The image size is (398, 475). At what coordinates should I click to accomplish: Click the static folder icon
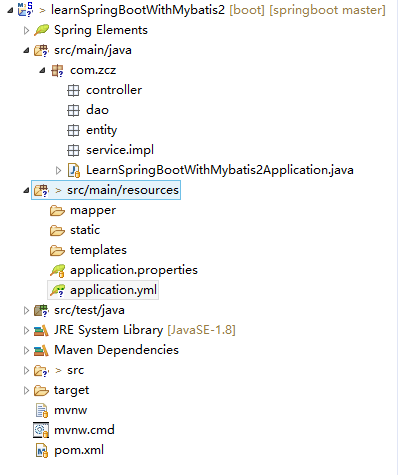click(x=57, y=231)
